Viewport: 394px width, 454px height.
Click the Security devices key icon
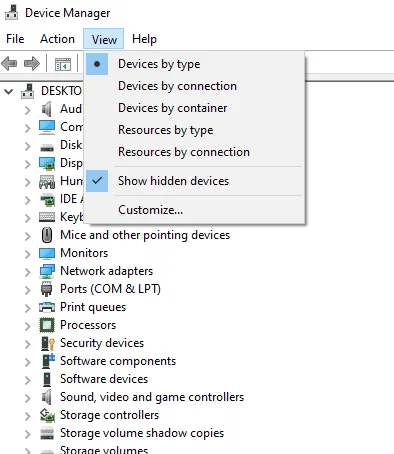48,343
